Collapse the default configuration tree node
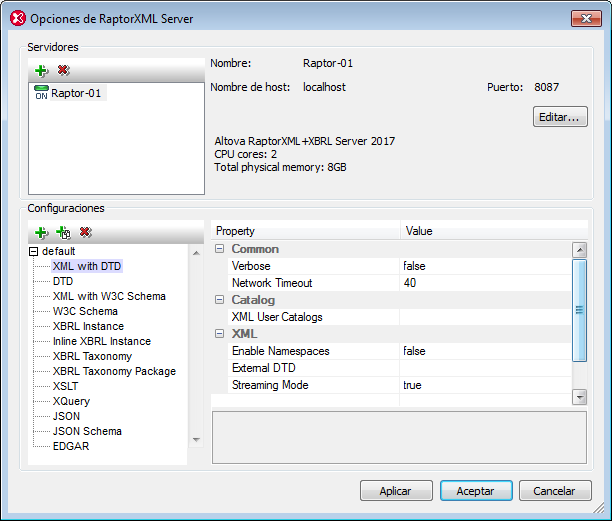 (34, 252)
